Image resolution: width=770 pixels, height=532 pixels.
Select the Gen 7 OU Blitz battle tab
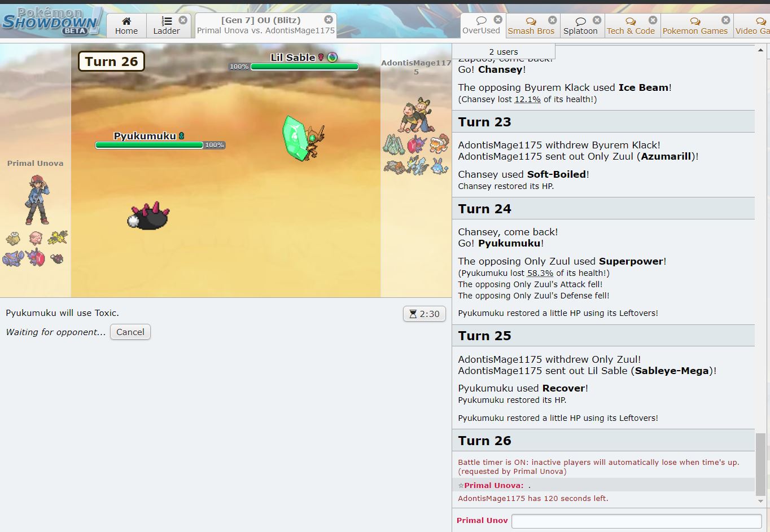[265, 26]
